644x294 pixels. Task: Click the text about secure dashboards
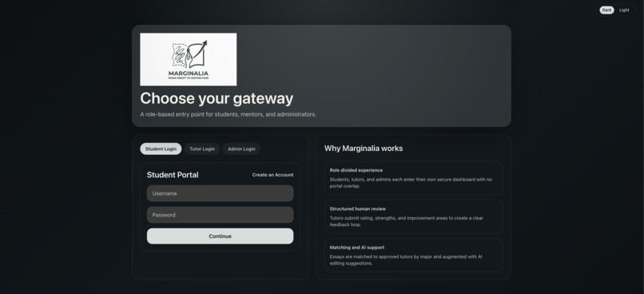pyautogui.click(x=411, y=183)
